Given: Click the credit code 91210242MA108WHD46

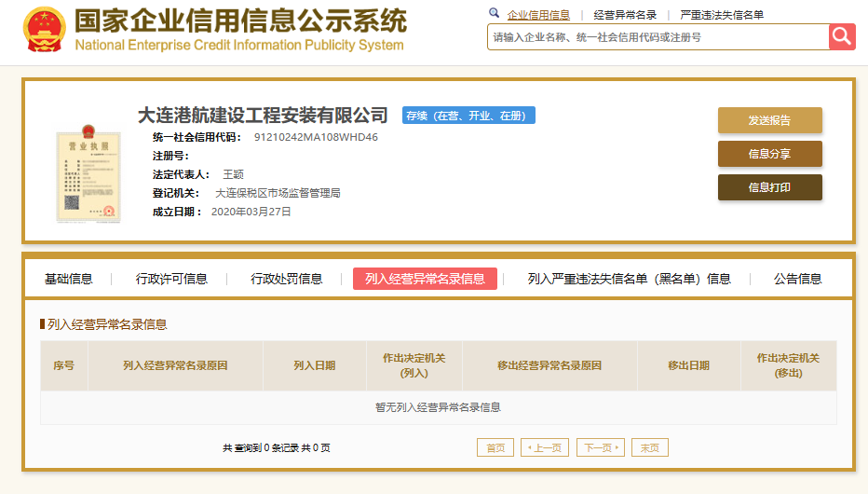Looking at the screenshot, I should pos(316,137).
